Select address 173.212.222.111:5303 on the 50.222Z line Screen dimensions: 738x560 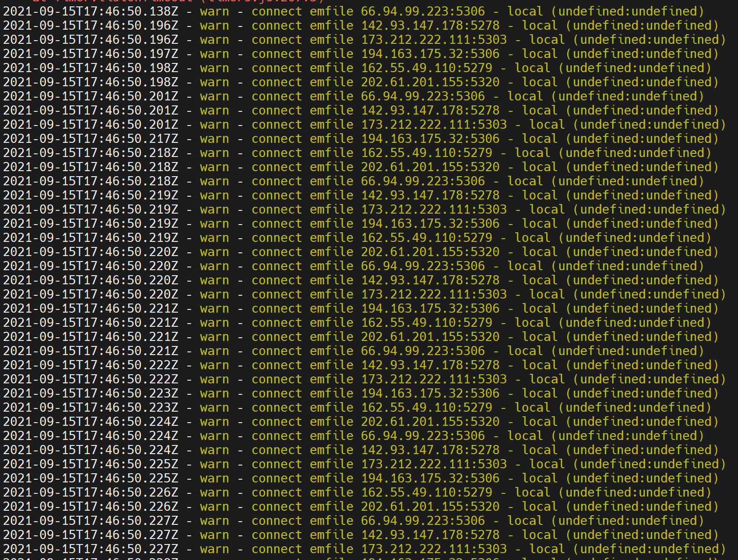click(x=434, y=379)
